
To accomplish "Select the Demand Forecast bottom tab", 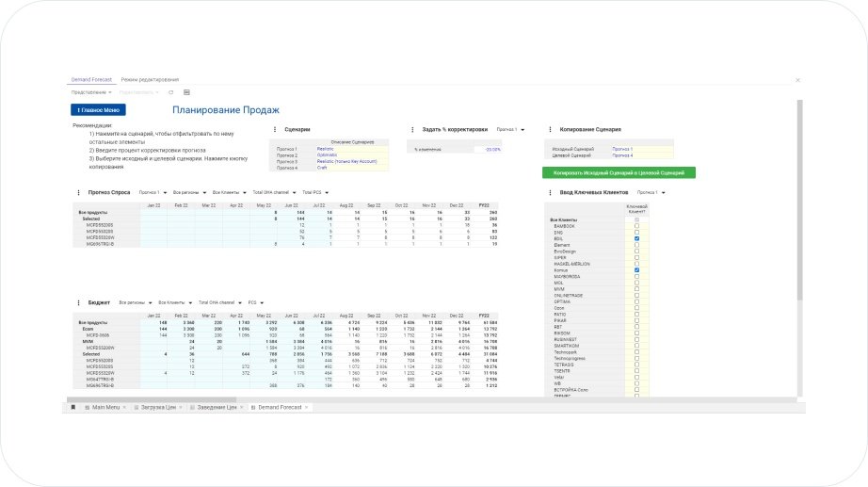I will pyautogui.click(x=280, y=408).
